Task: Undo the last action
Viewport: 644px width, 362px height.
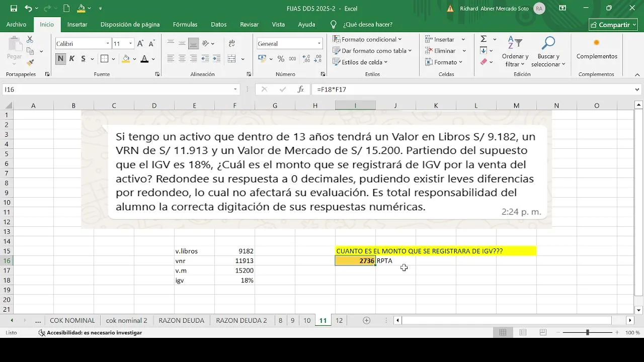Action: point(28,9)
